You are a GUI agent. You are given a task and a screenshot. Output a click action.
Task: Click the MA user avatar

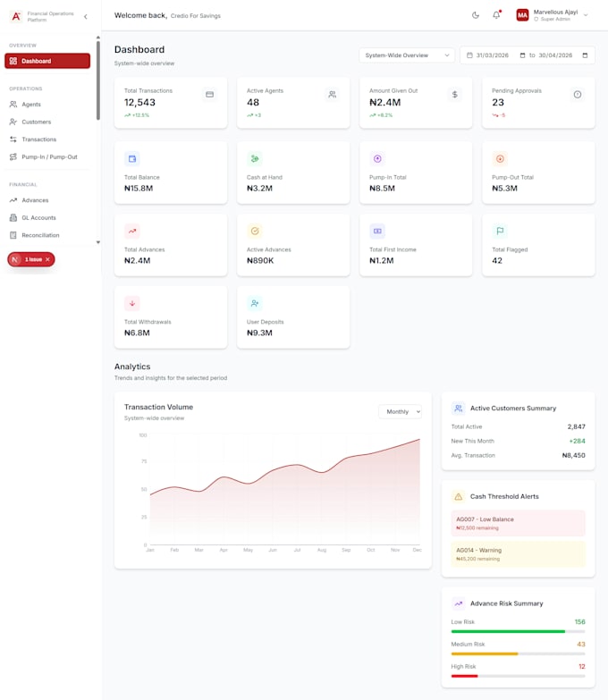pos(522,15)
